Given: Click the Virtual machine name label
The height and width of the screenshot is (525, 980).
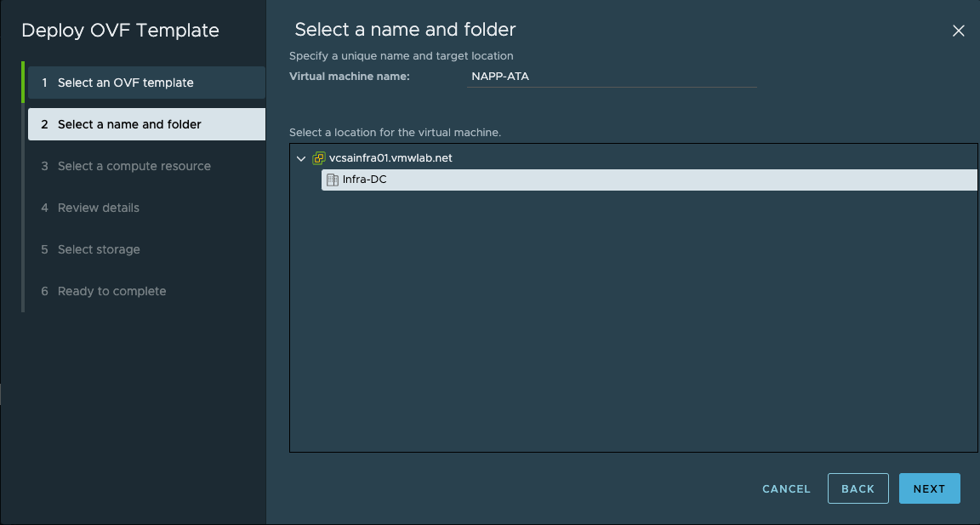Looking at the screenshot, I should click(350, 77).
